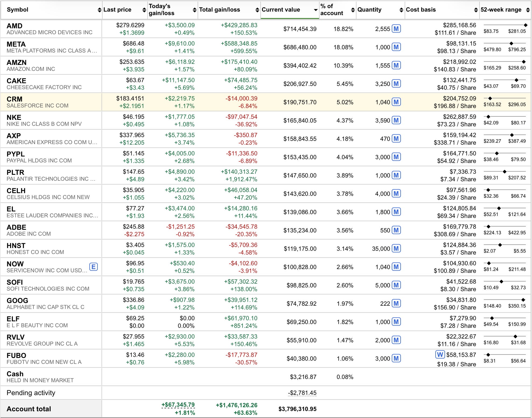Click the NKE 52-week range marker
The height and width of the screenshot is (418, 532).
tap(488, 117)
